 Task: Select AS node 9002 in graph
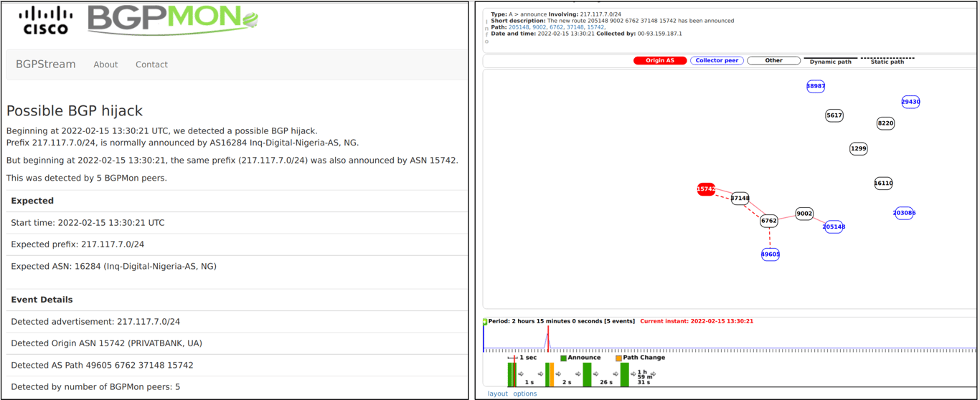(x=804, y=214)
